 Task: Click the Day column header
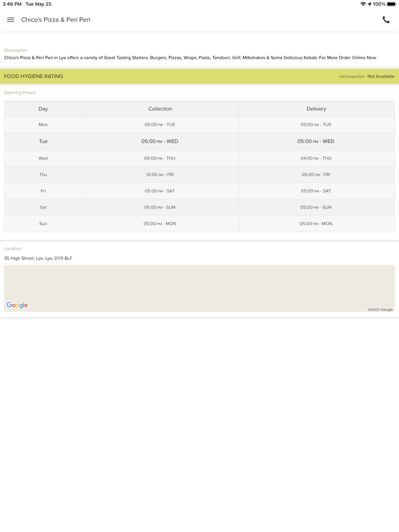43,109
